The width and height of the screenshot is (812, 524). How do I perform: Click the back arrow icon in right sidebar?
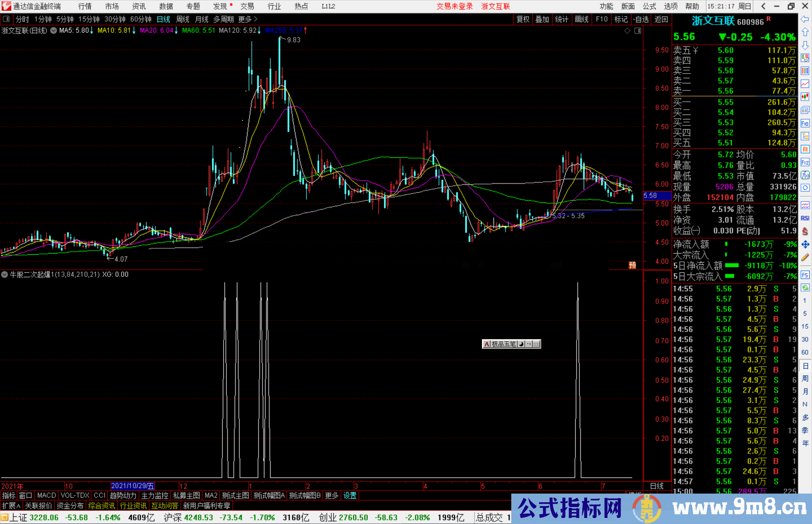(805, 19)
